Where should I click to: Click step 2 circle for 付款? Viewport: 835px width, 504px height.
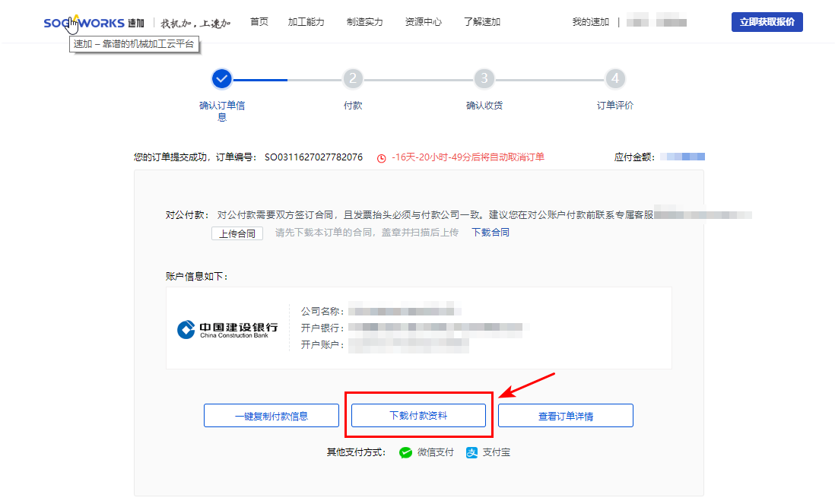coord(353,78)
